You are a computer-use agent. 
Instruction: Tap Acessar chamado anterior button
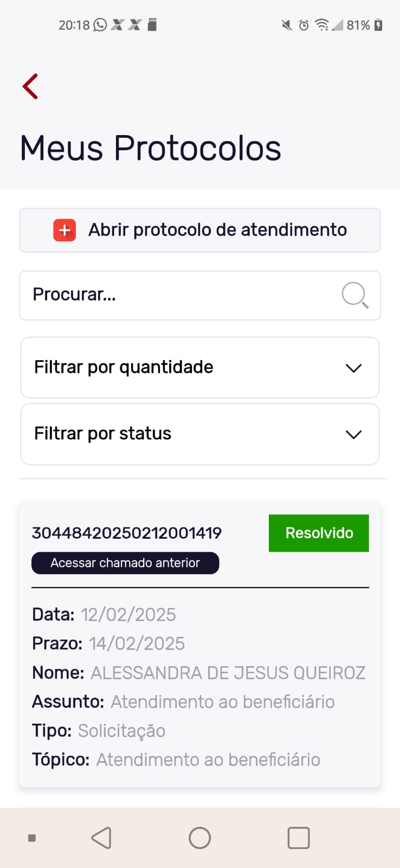pyautogui.click(x=125, y=563)
